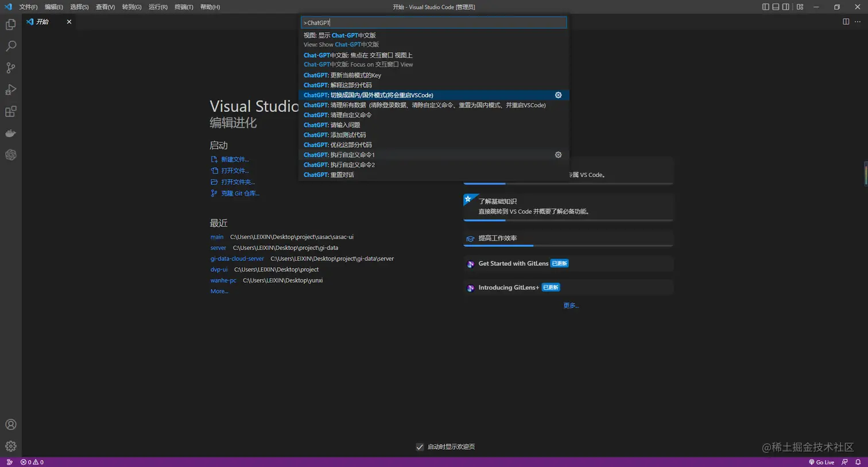Click gear icon on 切换成国内/国外模式 command

[x=558, y=95]
